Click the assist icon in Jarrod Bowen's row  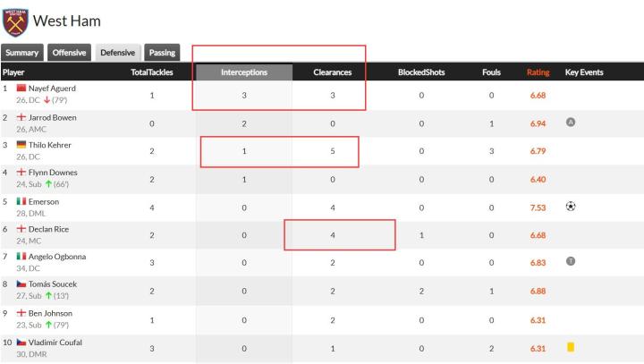(x=571, y=122)
